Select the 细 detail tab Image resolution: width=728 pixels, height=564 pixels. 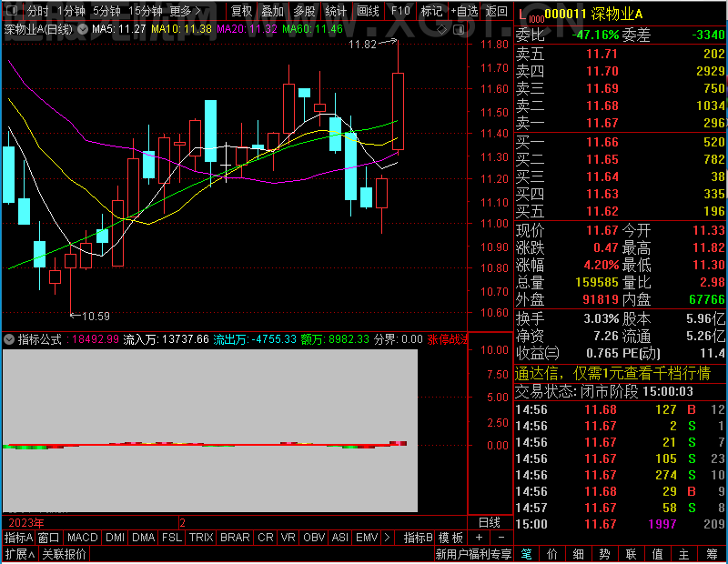click(578, 554)
